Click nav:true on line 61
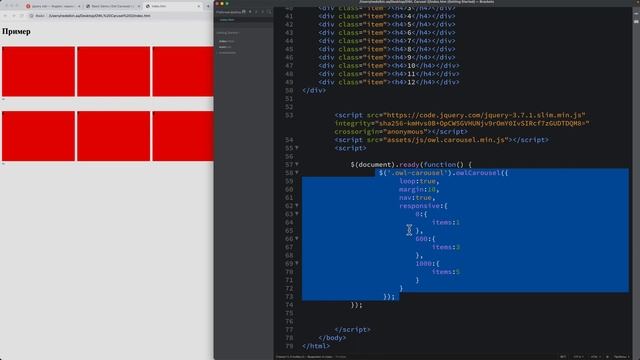 [416, 198]
